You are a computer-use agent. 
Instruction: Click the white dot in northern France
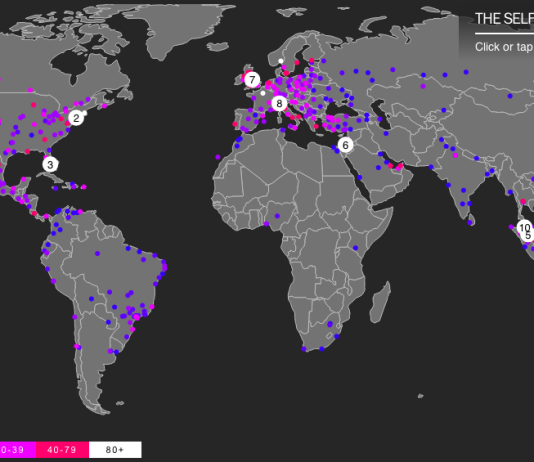263,93
